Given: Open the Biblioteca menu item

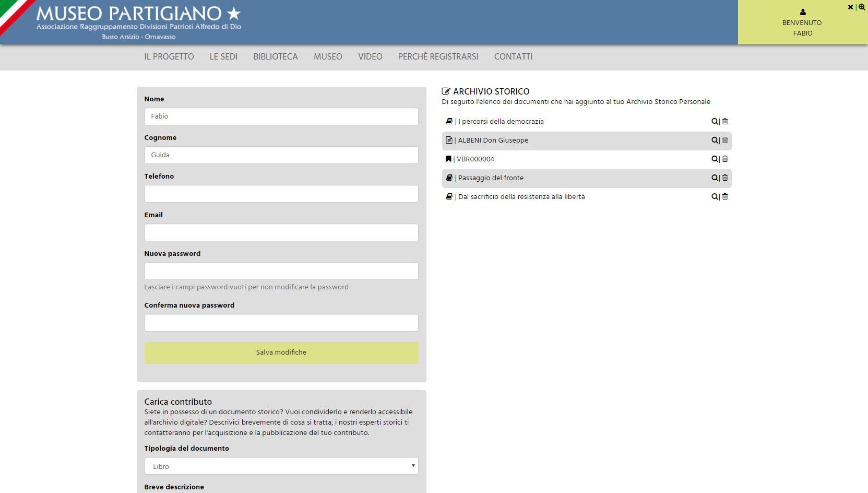Looking at the screenshot, I should (x=276, y=56).
